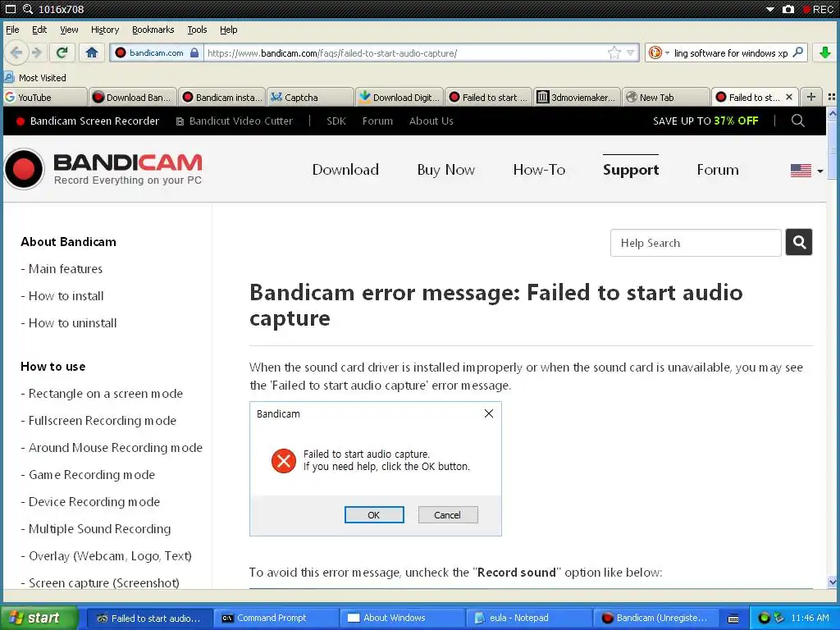Screen dimensions: 840x630
Task: Open About Us link
Action: (x=431, y=121)
